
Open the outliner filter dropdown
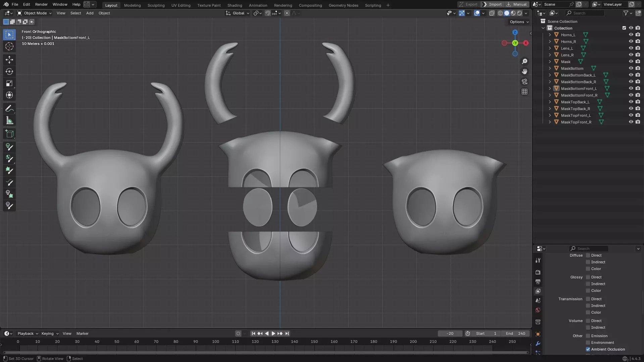point(628,13)
